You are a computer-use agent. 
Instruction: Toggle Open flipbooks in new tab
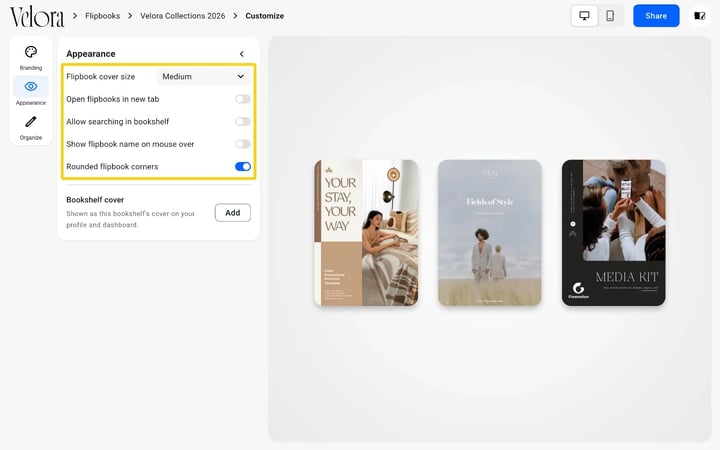pyautogui.click(x=242, y=99)
